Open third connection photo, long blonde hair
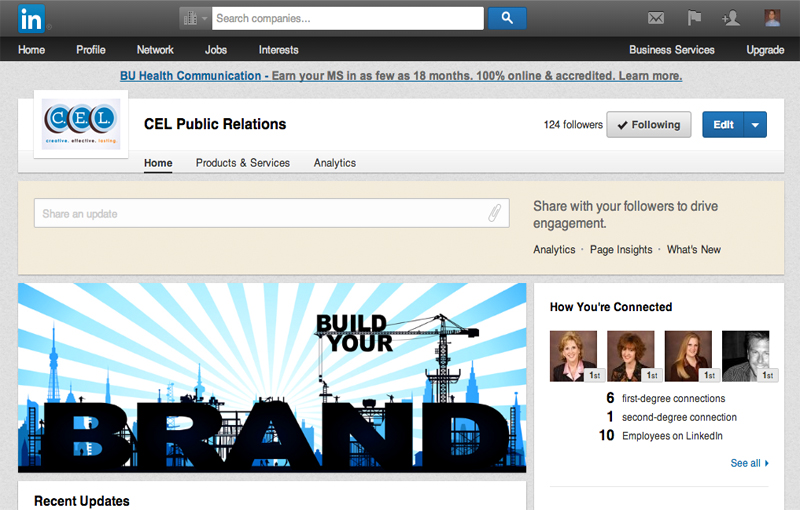This screenshot has height=510, width=800. pos(688,356)
